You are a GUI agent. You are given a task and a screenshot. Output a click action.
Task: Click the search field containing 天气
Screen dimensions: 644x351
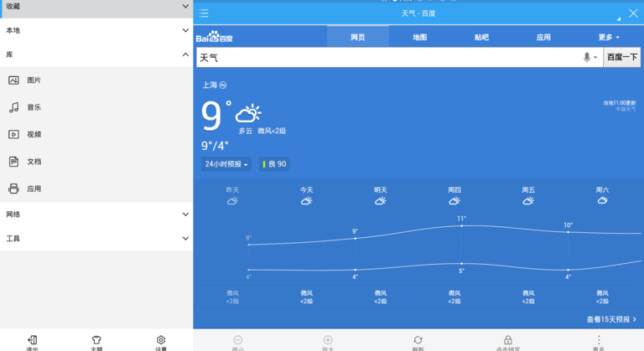coord(389,58)
